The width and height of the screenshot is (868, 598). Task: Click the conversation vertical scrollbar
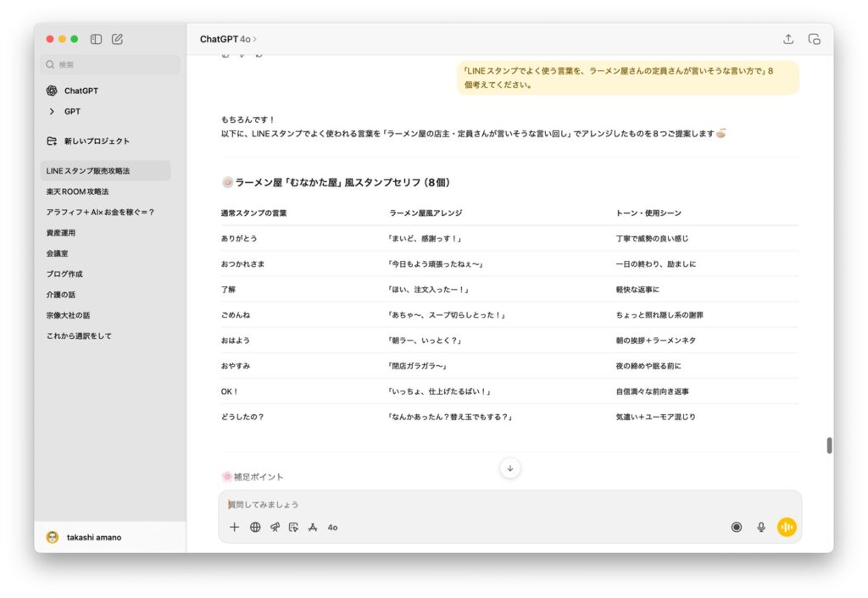click(x=829, y=446)
